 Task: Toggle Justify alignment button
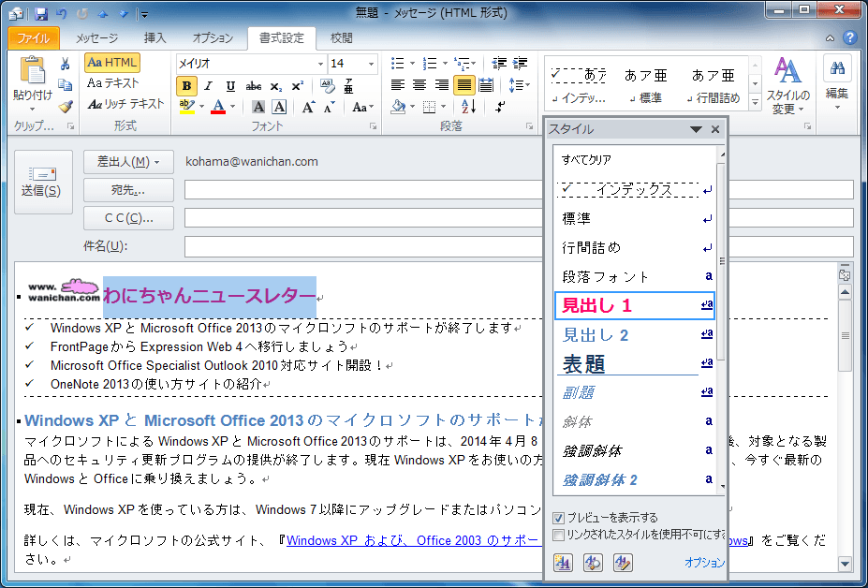[x=463, y=85]
